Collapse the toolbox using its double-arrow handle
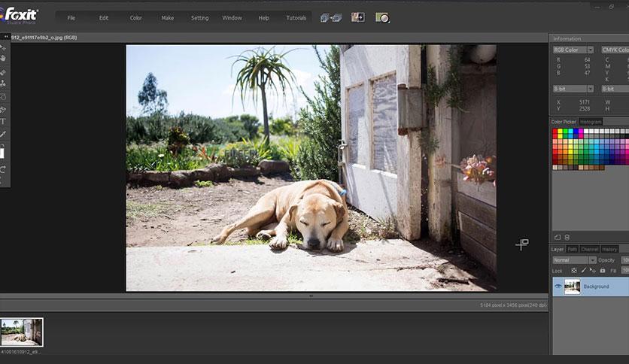Viewport: 629px width, 364px height. (x=6, y=37)
